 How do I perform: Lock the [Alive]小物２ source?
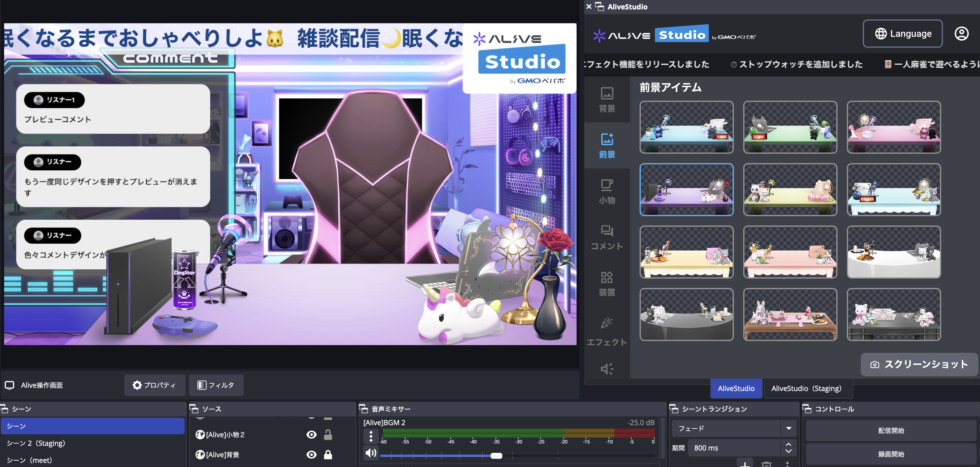[x=328, y=435]
